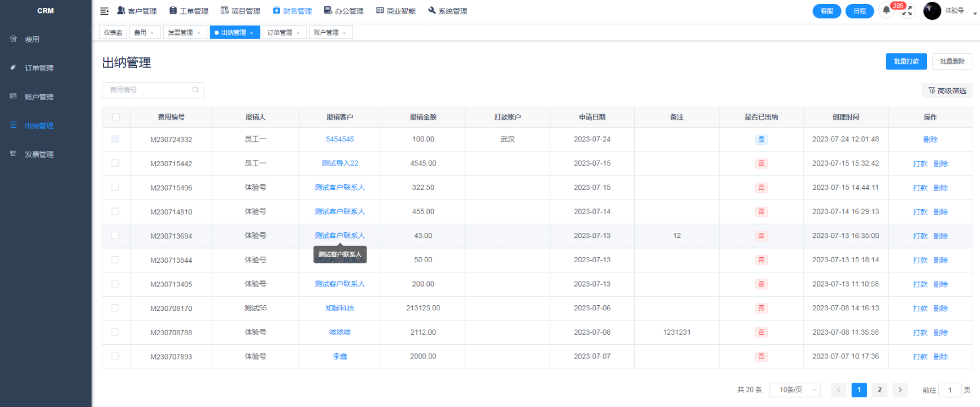Open customer link 测试导入22
Viewport: 980px width, 407px height.
pos(340,163)
